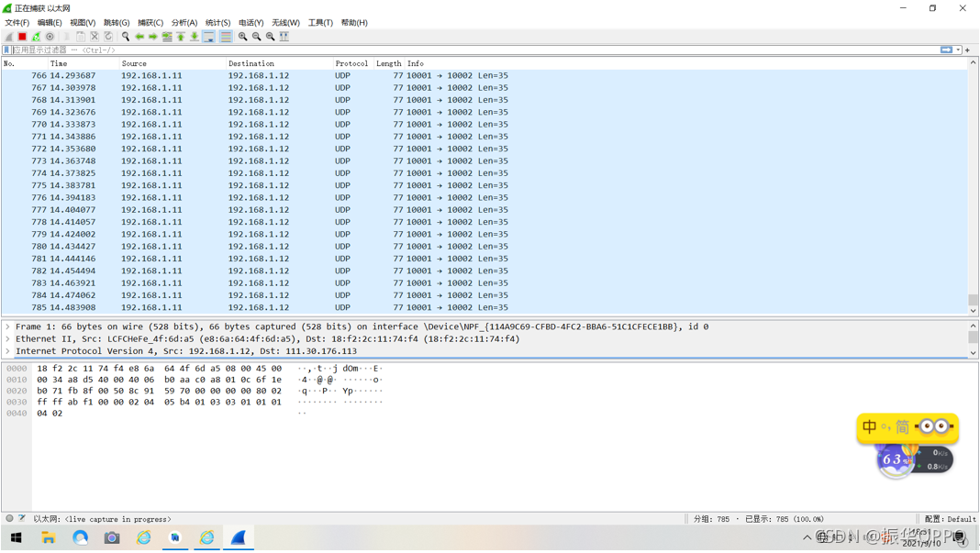Click the display filter input field
The width and height of the screenshot is (980, 553).
(459, 50)
